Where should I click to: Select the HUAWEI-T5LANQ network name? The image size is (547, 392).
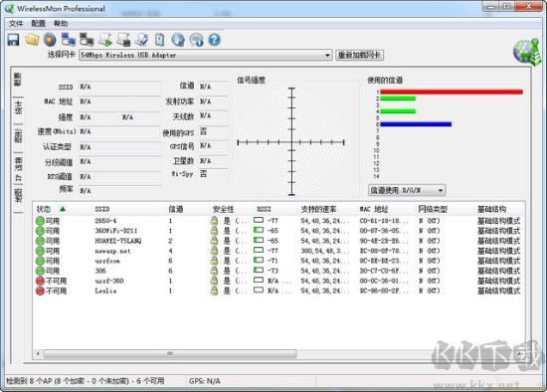coord(118,241)
